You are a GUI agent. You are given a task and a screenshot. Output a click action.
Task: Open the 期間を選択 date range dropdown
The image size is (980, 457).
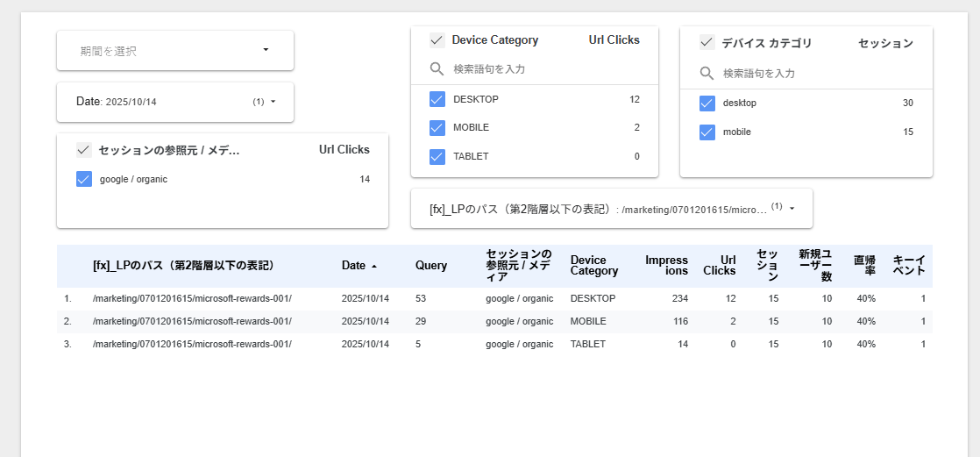(x=175, y=51)
